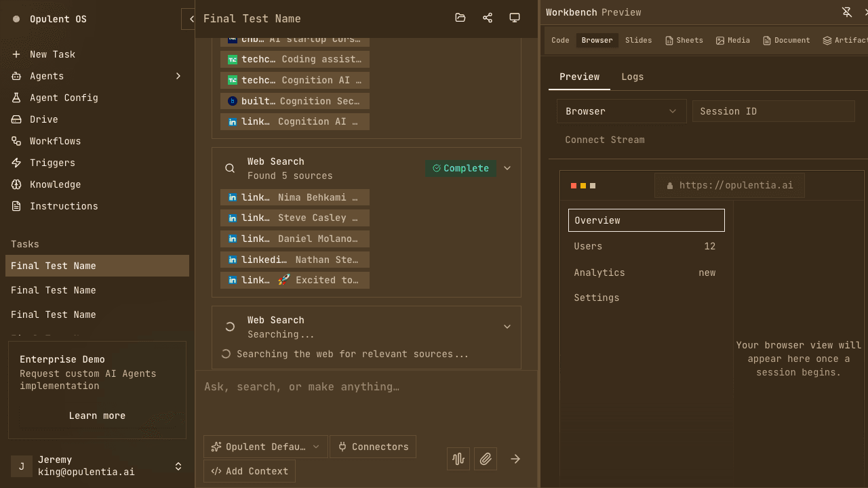Image resolution: width=868 pixels, height=488 pixels.
Task: Click the red swatch in the browser titlebar
Action: (573, 184)
